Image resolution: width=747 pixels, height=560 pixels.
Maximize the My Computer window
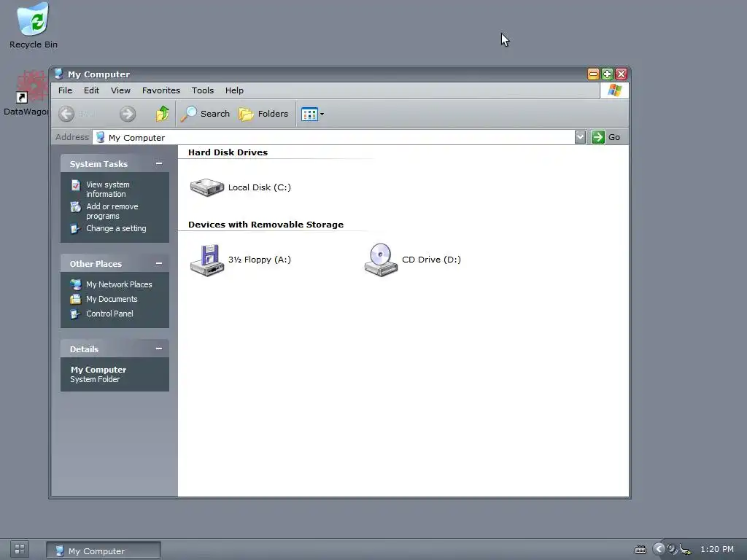(607, 74)
